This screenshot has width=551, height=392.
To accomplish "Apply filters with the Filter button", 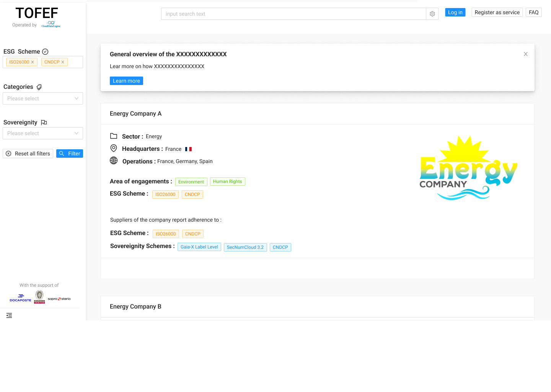I will (x=70, y=154).
